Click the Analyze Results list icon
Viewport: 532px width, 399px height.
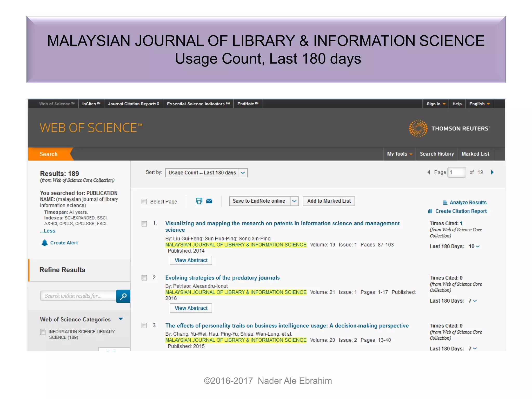tap(445, 203)
